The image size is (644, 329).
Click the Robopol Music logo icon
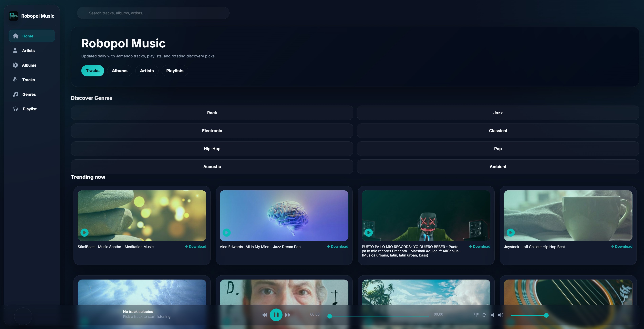14,16
